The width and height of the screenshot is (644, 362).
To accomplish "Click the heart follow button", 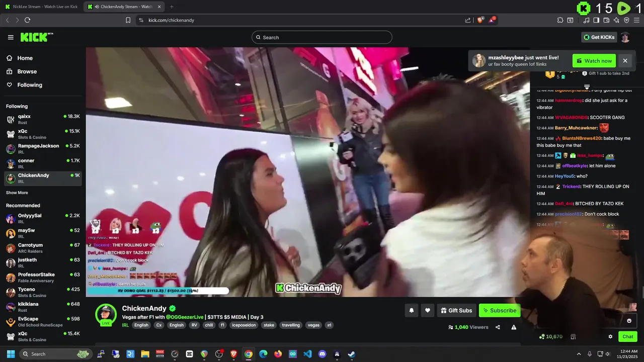I will click(428, 311).
